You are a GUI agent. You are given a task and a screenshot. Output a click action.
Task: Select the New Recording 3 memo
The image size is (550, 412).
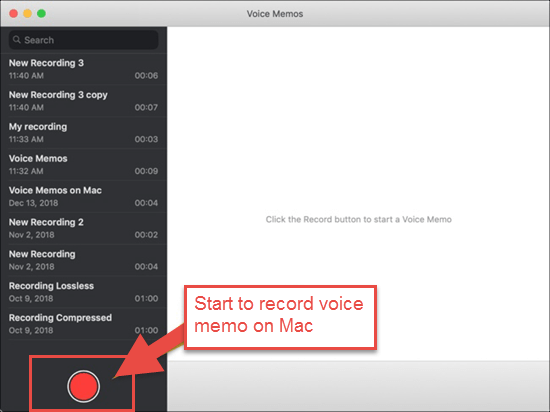click(x=83, y=69)
